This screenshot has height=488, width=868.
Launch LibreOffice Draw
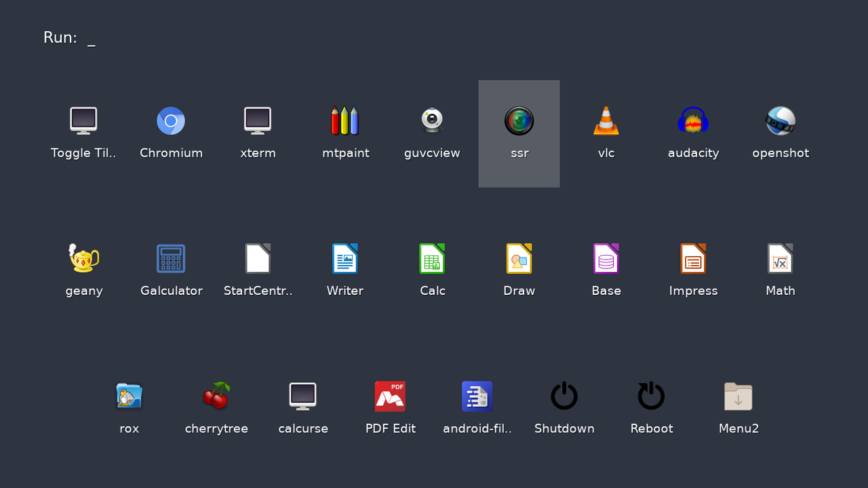pos(519,258)
